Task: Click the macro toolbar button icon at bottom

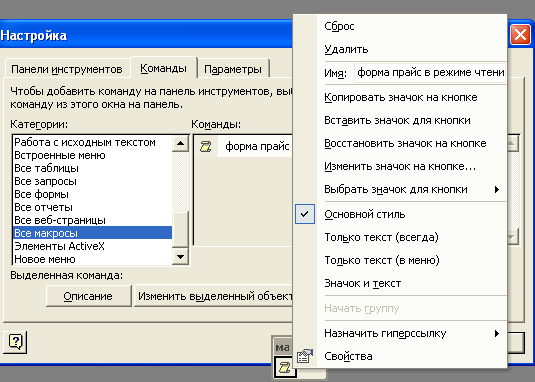Action: pos(284,367)
